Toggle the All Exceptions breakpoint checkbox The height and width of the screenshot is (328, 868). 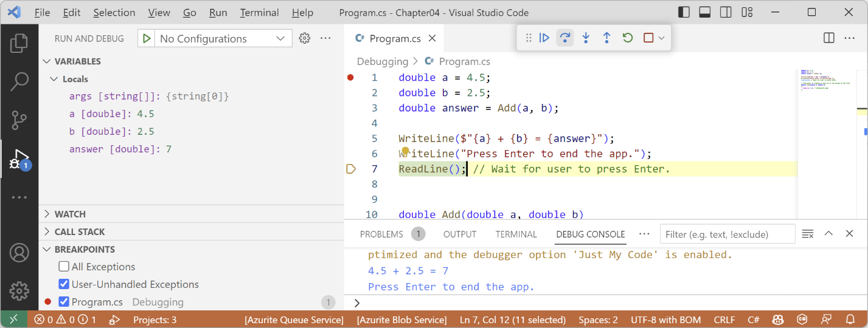tap(64, 267)
